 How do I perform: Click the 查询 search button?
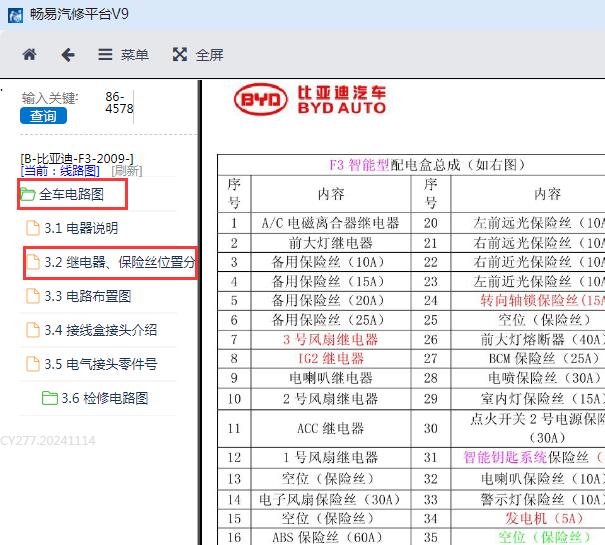43,116
